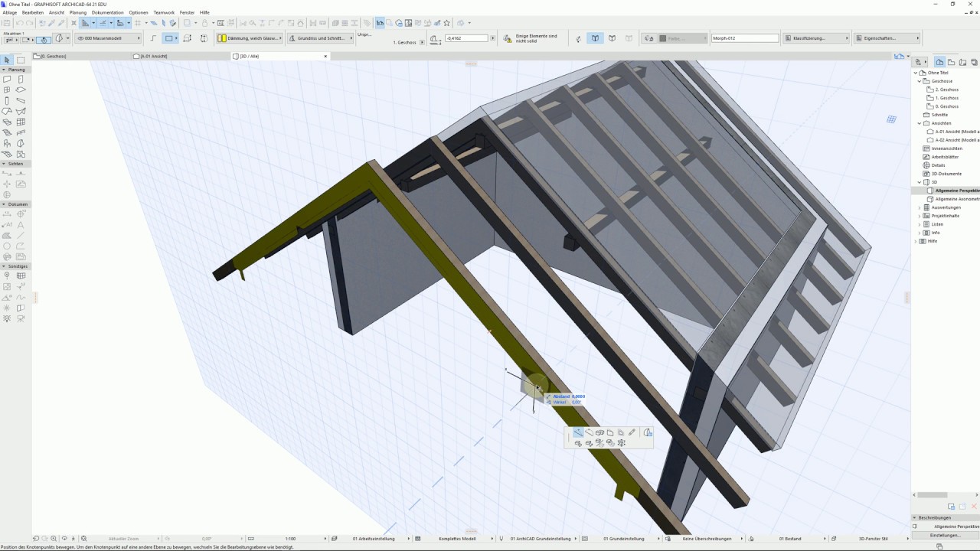Click the Favorites star icon in toolbar
980x551 pixels.
tap(447, 23)
